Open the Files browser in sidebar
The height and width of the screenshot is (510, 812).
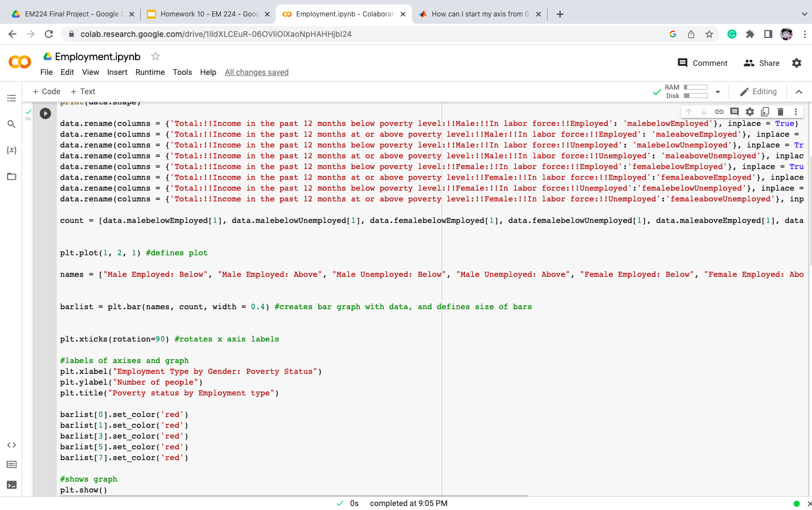click(x=11, y=176)
